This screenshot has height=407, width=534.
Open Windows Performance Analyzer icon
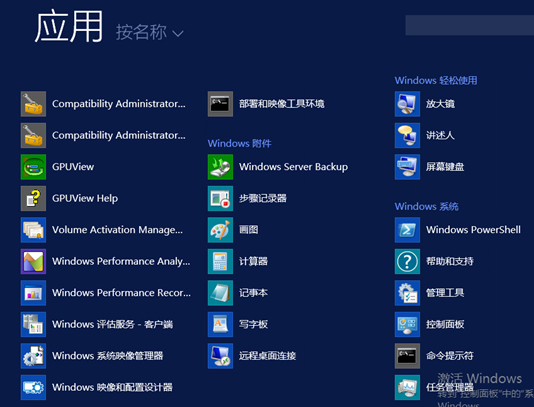33,261
